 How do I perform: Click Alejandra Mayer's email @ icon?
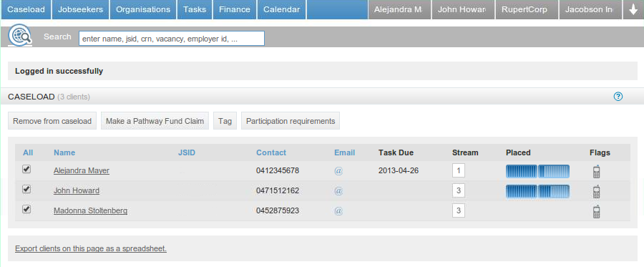coord(338,171)
